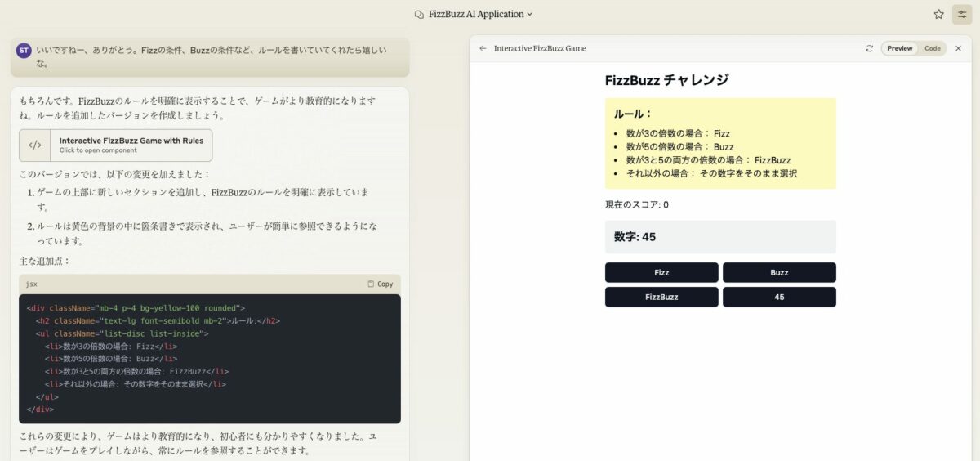Screen dimensions: 980x461
Task: Choose the FizzBuzz answer button
Action: (x=661, y=297)
